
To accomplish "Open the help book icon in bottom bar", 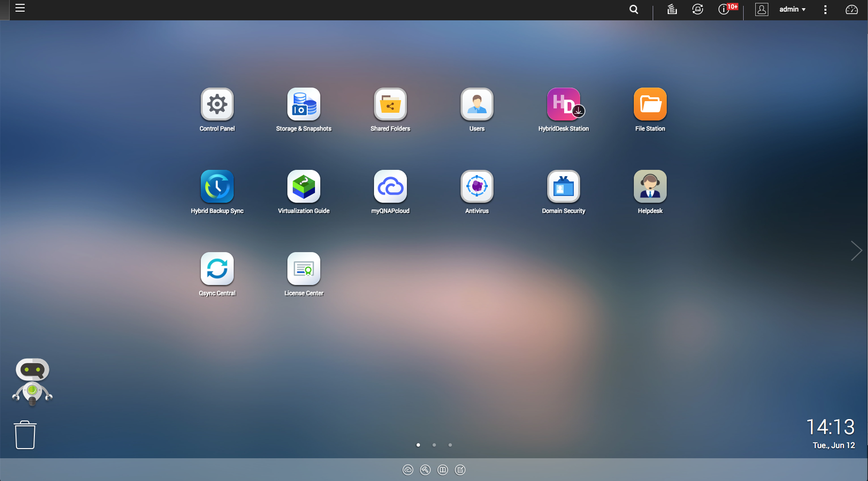I will pos(443,470).
